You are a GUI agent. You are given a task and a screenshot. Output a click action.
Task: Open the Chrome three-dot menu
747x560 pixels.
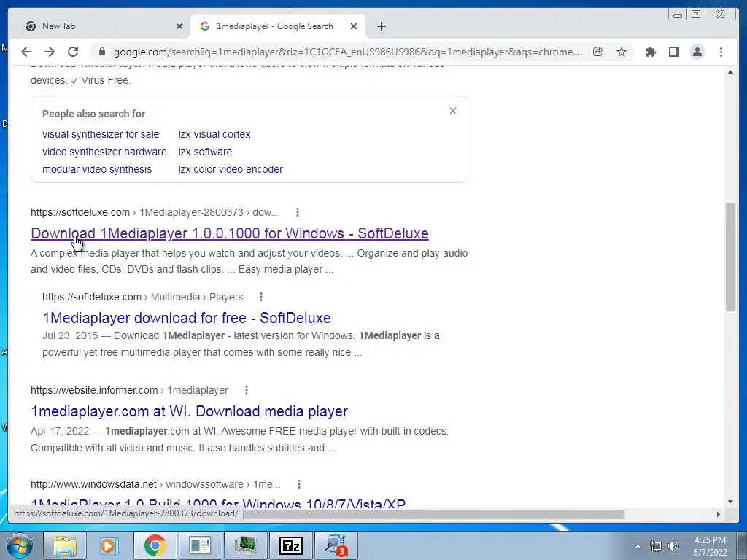point(721,52)
